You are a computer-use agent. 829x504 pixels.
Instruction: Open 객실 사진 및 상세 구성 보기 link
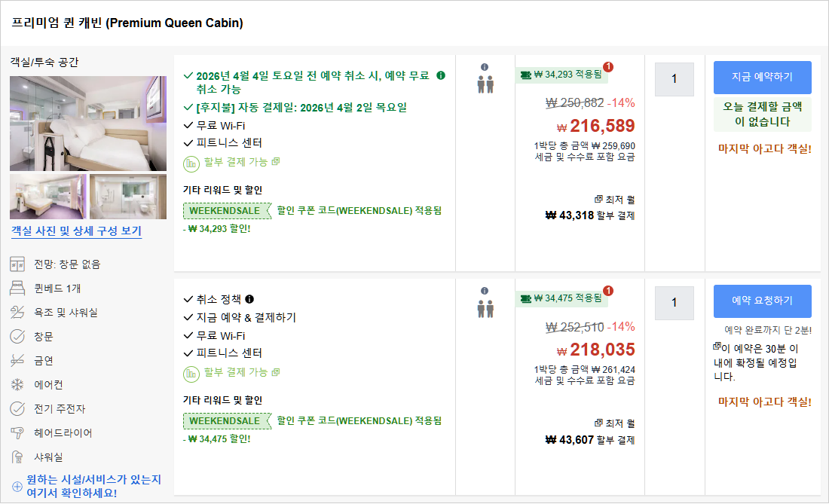(x=76, y=231)
